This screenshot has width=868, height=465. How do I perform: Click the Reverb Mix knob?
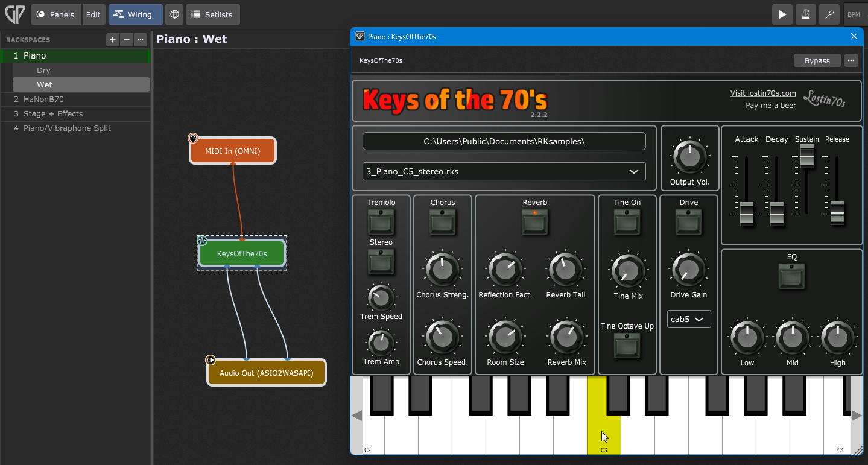tap(567, 337)
